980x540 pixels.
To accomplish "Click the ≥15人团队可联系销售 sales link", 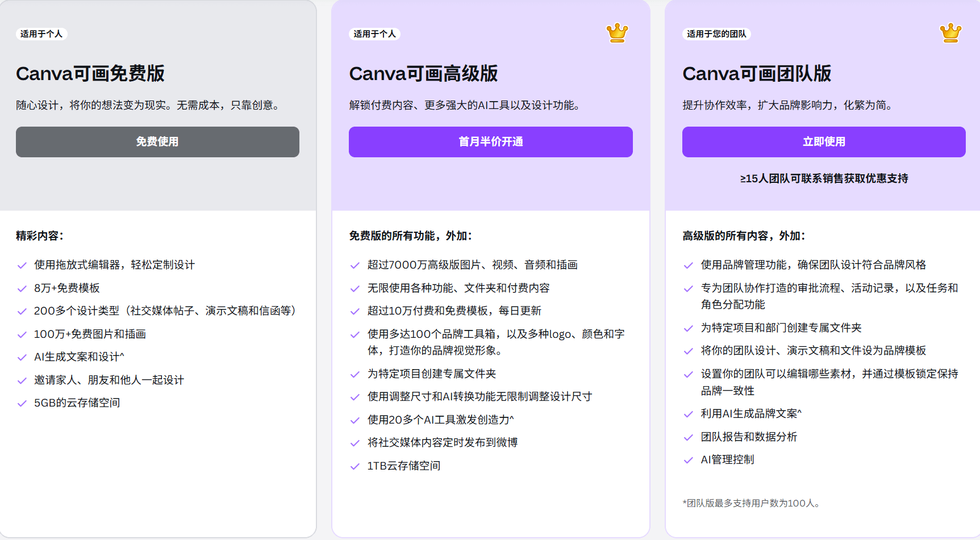I will click(824, 178).
